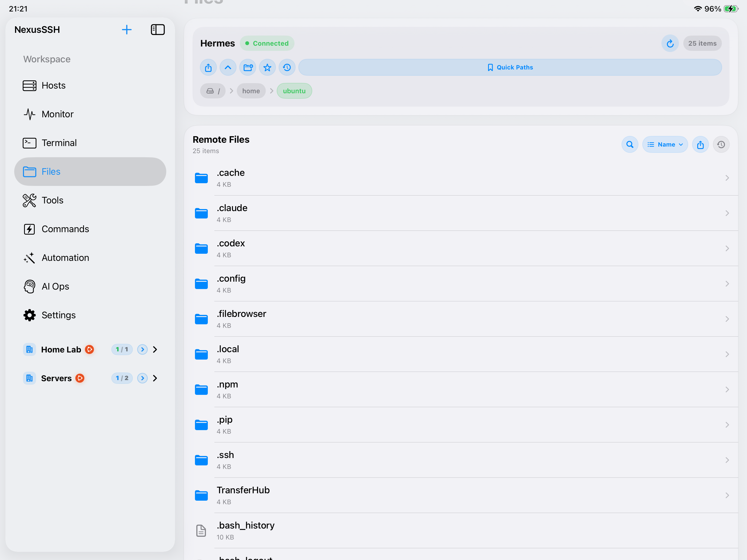747x560 pixels.
Task: Open the .config folder
Action: 461,284
